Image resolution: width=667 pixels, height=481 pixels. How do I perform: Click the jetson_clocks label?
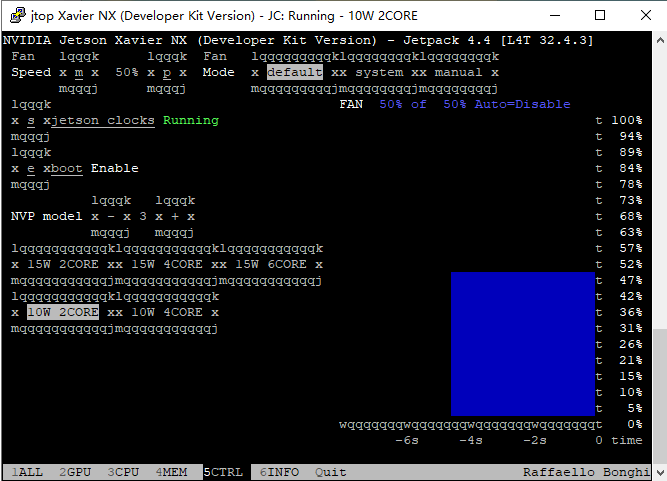tap(103, 120)
